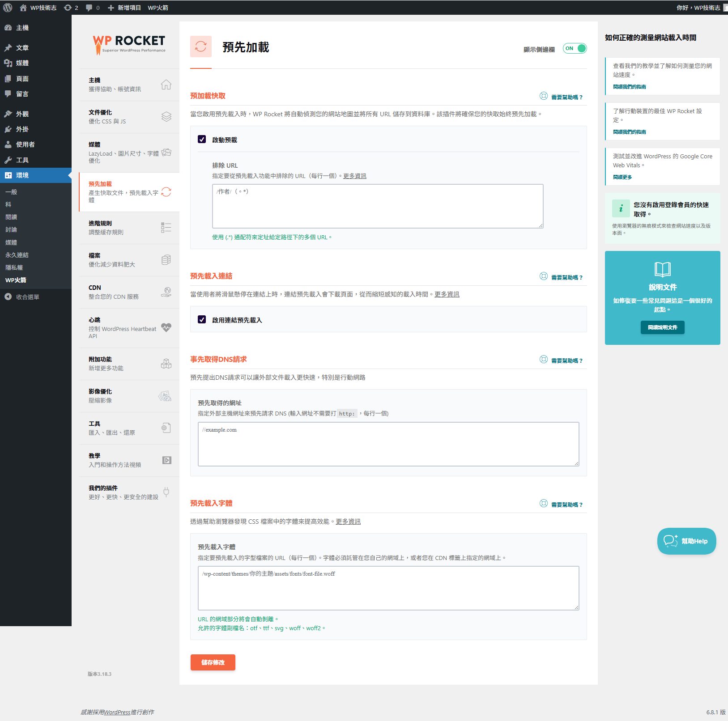Open the 主機 home icon in Rocket menu
Screen dimensions: 728x721
point(166,85)
